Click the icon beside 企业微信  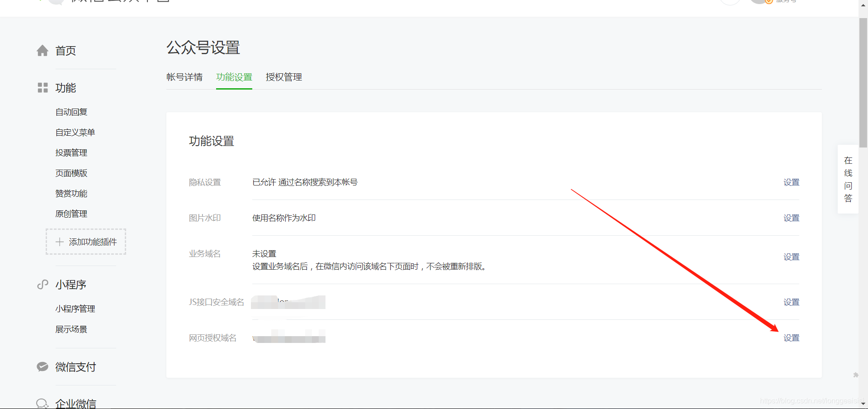42,404
